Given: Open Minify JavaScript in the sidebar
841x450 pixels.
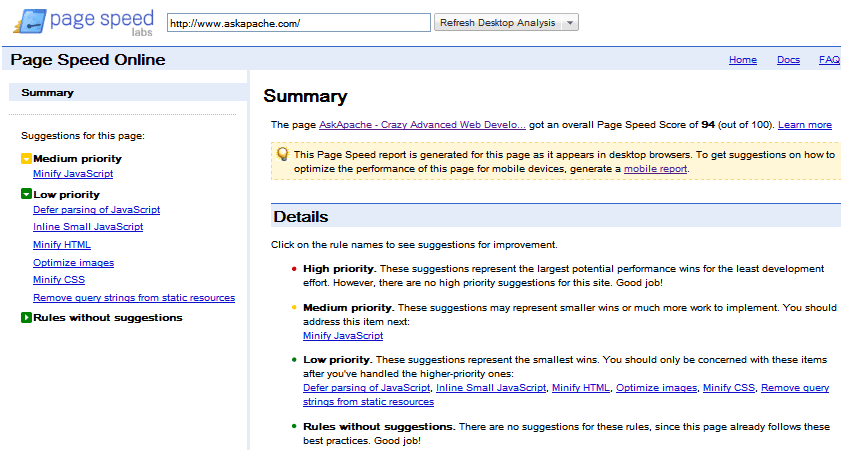Looking at the screenshot, I should click(73, 174).
